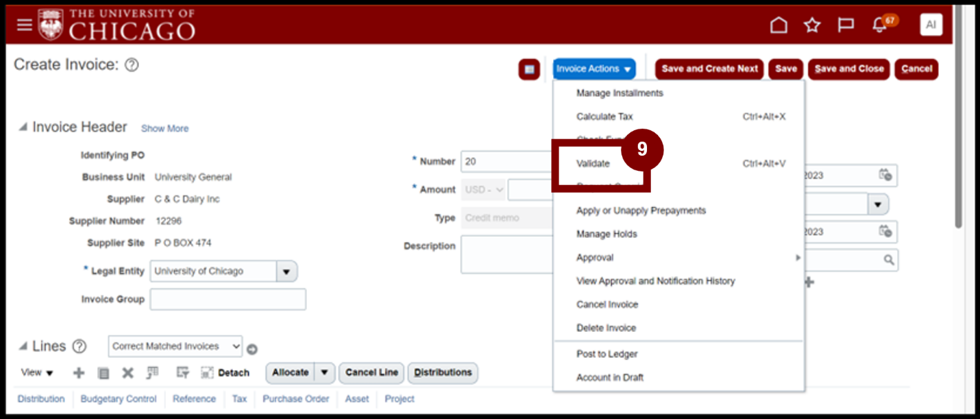This screenshot has height=419, width=980.
Task: Open the Asset tab
Action: pos(357,399)
